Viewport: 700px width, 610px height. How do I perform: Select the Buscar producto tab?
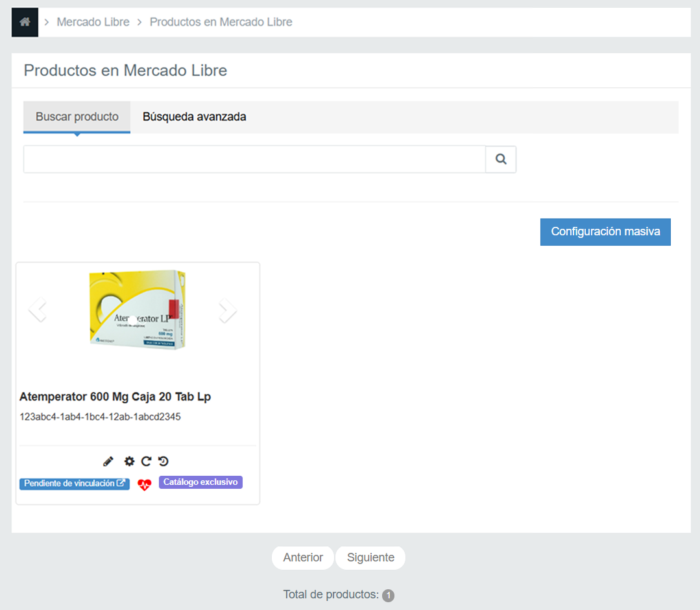[77, 117]
